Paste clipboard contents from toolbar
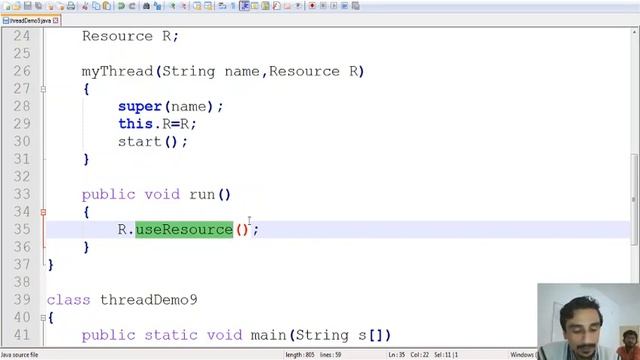 coord(107,6)
